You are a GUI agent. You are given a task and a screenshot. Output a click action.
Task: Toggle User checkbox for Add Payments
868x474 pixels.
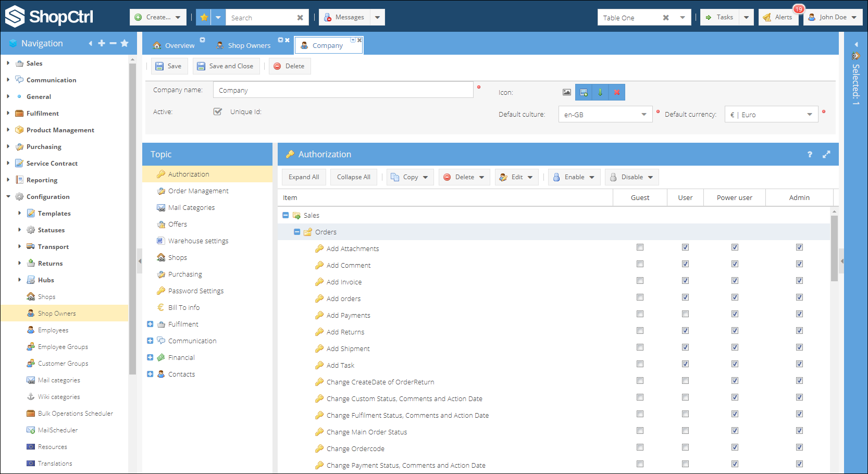click(x=685, y=314)
